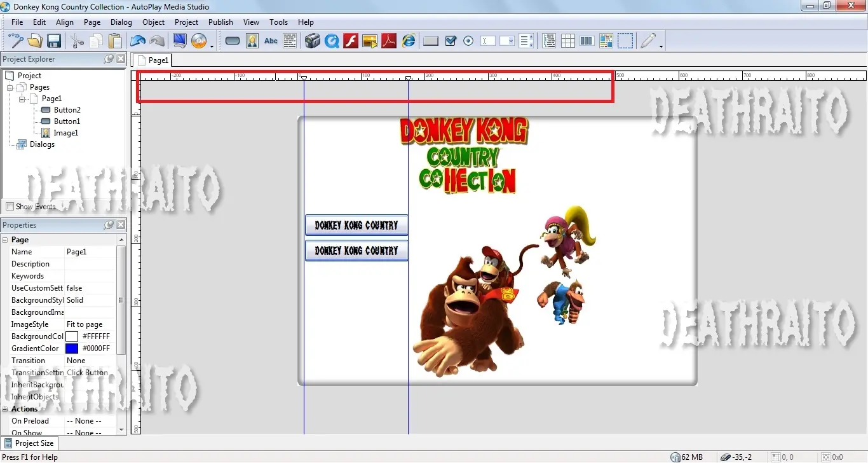
Task: Collapse the Page properties section
Action: [5, 240]
